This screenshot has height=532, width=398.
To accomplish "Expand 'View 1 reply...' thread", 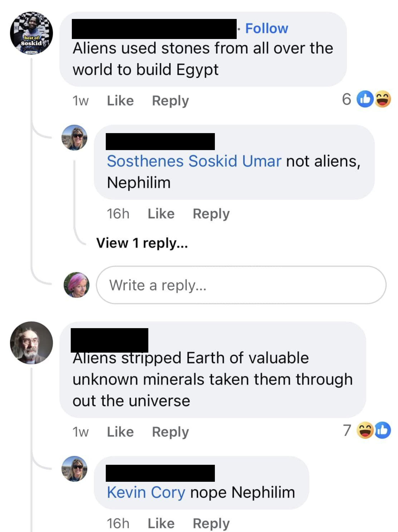I will pos(142,243).
